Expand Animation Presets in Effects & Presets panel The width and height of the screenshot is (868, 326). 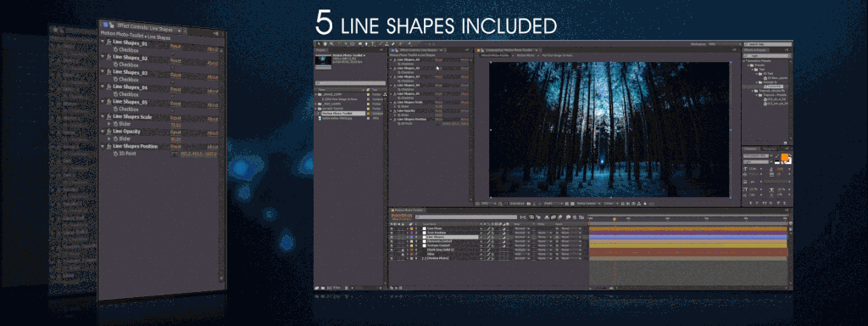point(743,61)
